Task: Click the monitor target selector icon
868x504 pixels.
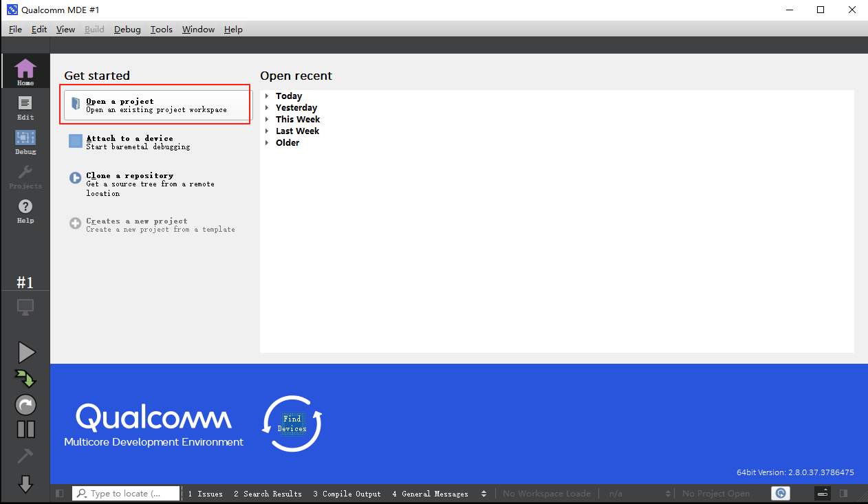Action: click(25, 307)
